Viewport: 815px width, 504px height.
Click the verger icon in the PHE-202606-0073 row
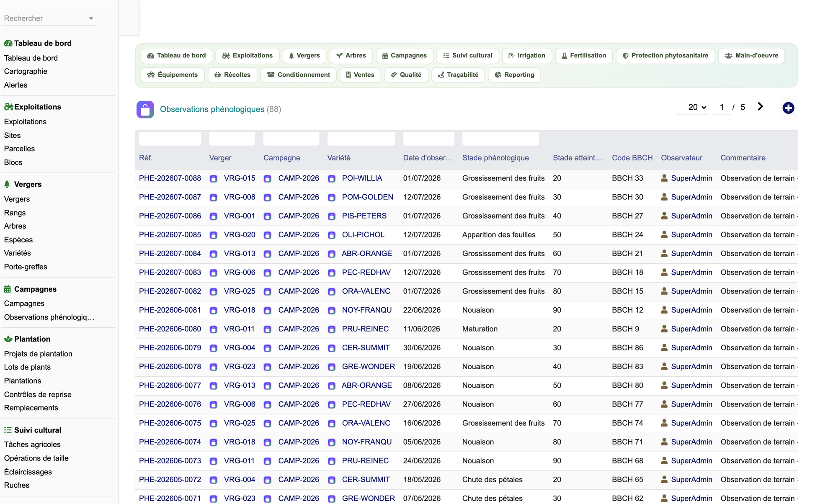(214, 461)
